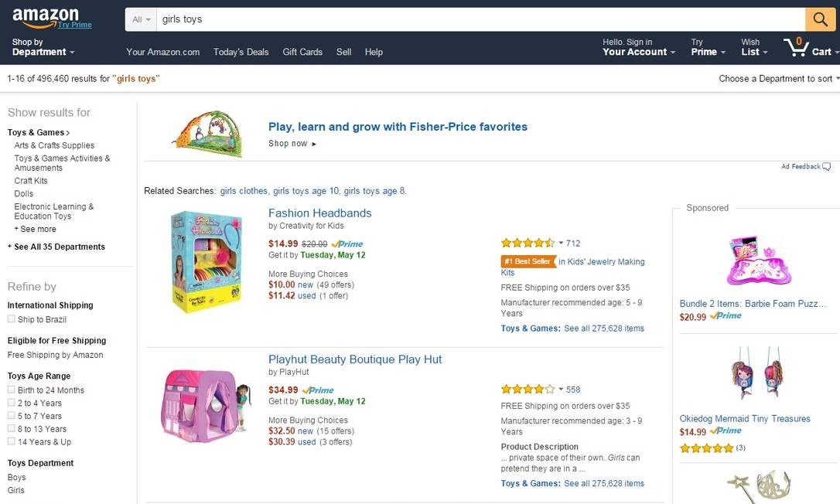This screenshot has height=504, width=840.
Task: Click the orange search magnifier button
Action: (820, 19)
